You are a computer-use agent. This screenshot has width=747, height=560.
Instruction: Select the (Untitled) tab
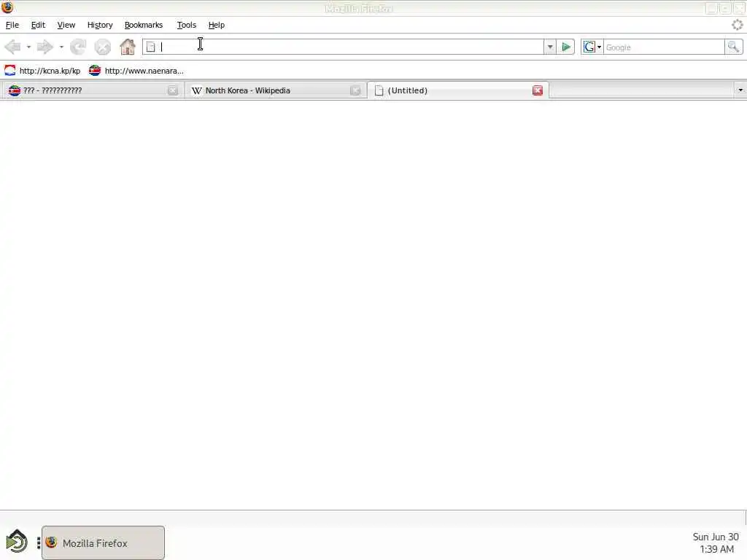pos(458,90)
